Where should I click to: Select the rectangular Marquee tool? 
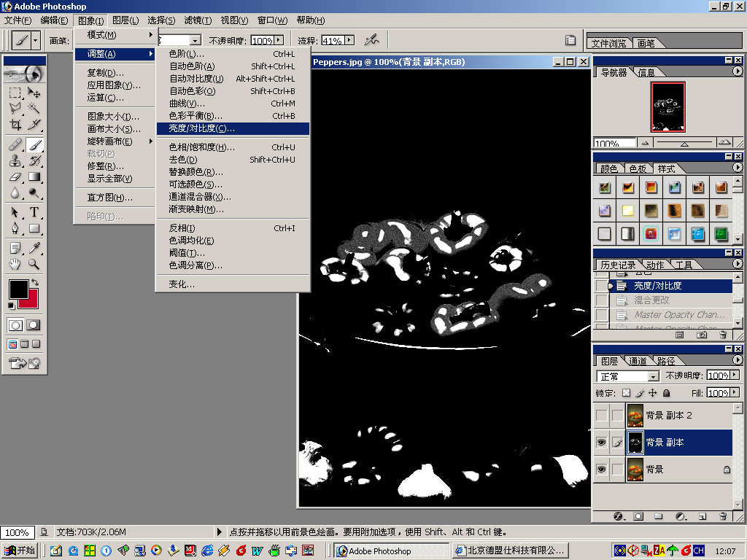pyautogui.click(x=15, y=93)
